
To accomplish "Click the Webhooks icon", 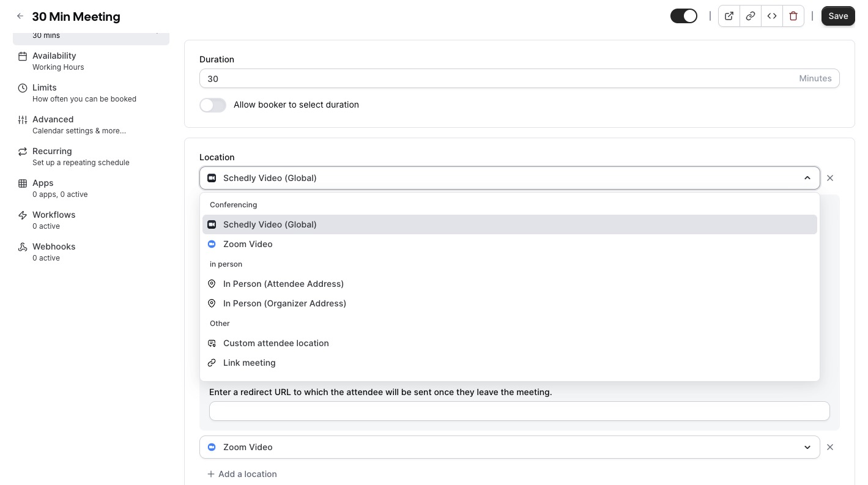I will (x=23, y=247).
